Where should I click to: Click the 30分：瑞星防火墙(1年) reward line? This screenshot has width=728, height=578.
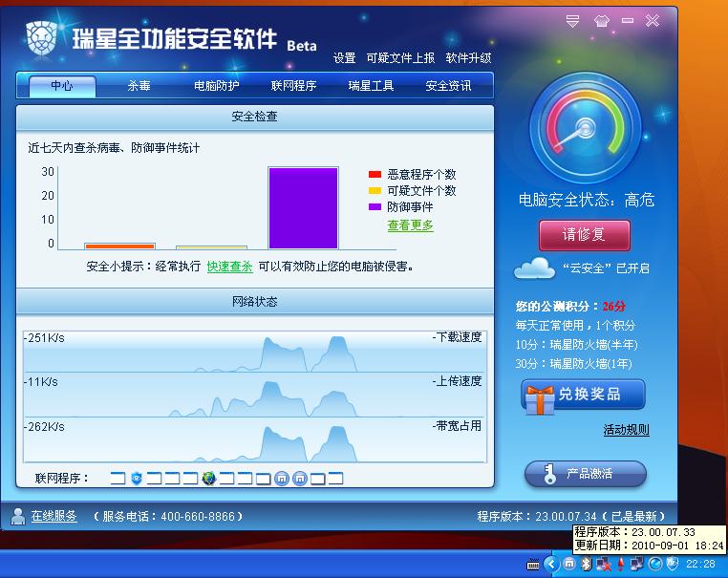[573, 364]
